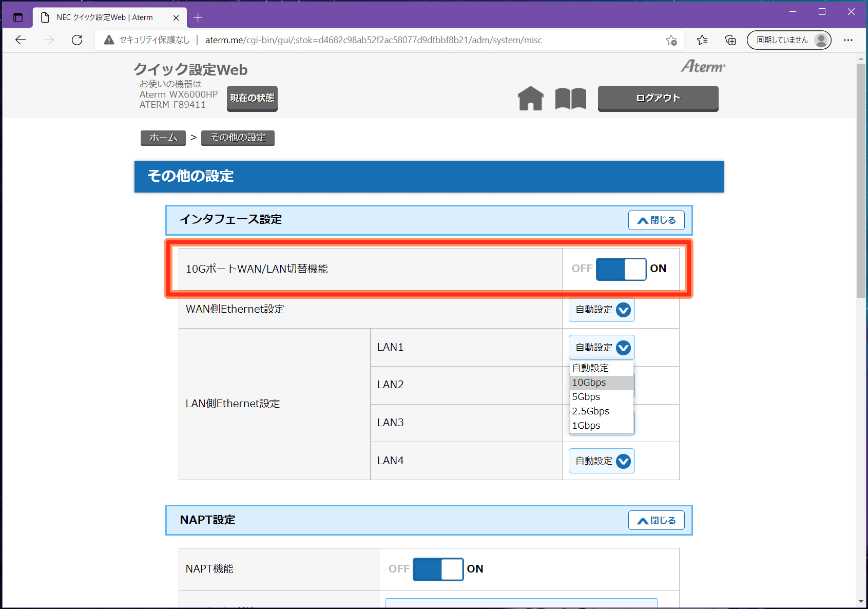
Task: Toggle 10GポートWAN/LAN切替機能 switch
Action: coord(621,269)
